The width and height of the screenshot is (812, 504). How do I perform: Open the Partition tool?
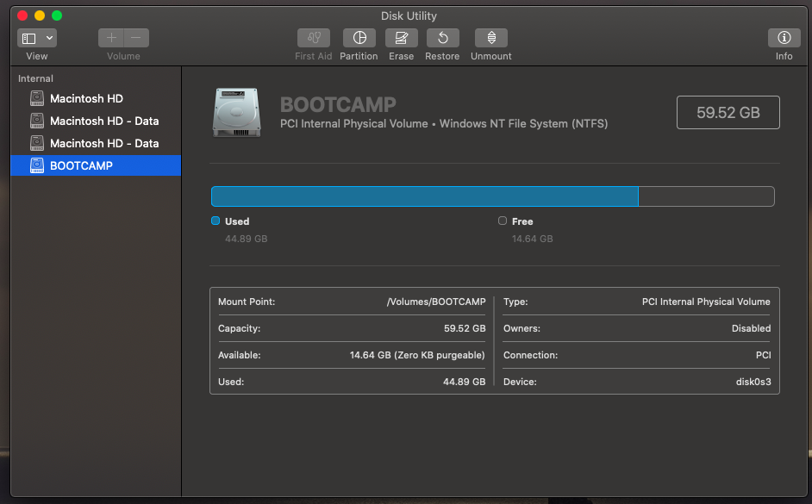click(359, 38)
